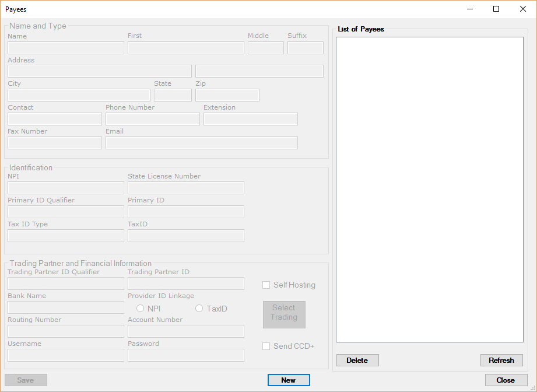
Task: Click the State field
Action: 173,95
